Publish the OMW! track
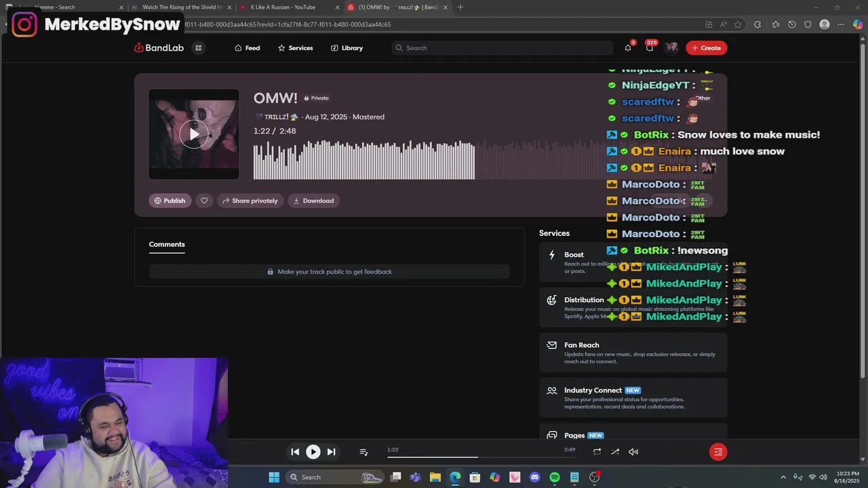868x488 pixels. click(170, 201)
